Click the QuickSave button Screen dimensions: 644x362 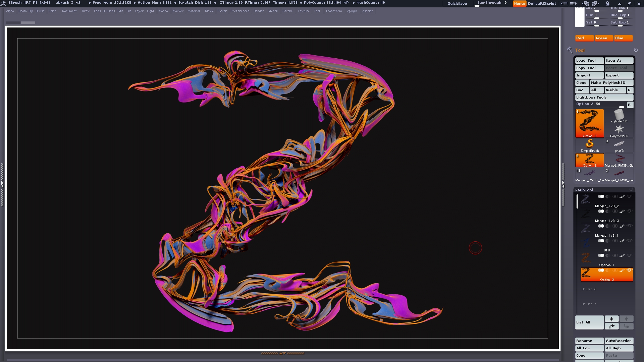[457, 3]
